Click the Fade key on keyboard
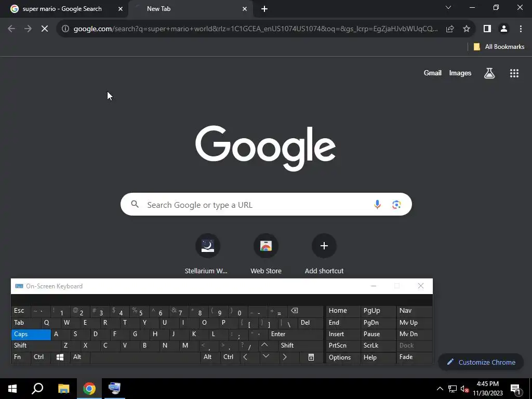This screenshot has width=532, height=399. pyautogui.click(x=414, y=357)
